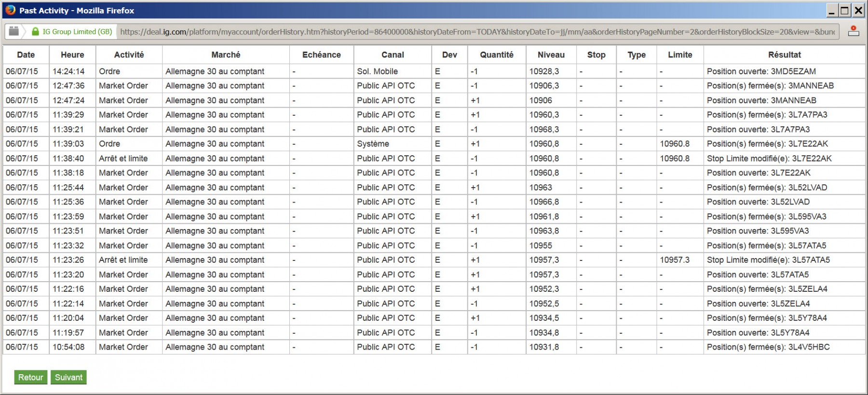Click the Retour button
The width and height of the screenshot is (868, 395).
31,377
